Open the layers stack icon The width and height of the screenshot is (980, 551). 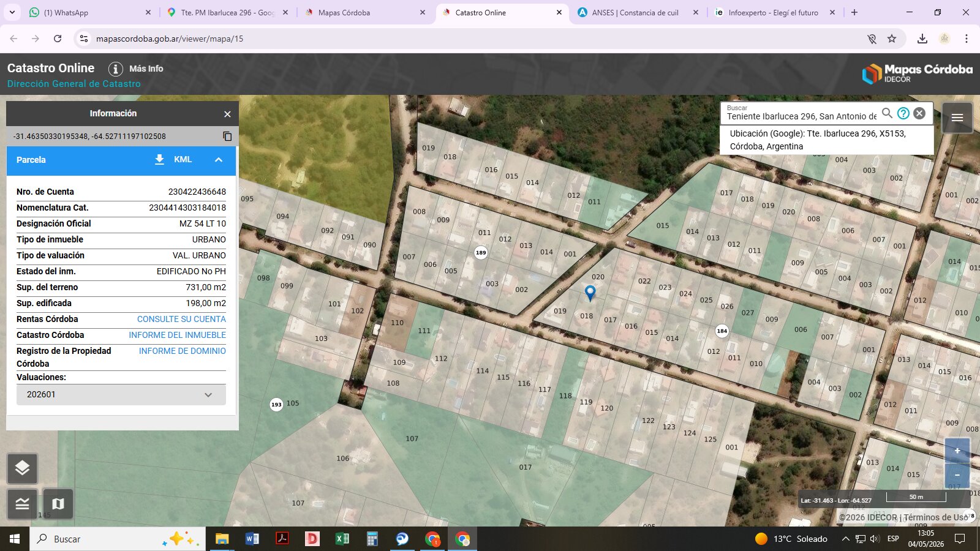23,468
